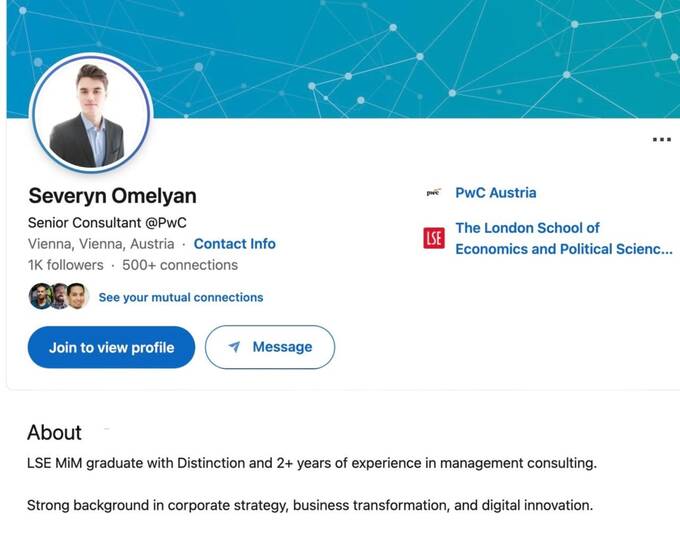Click the About section heading
The image size is (680, 540).
(x=54, y=432)
